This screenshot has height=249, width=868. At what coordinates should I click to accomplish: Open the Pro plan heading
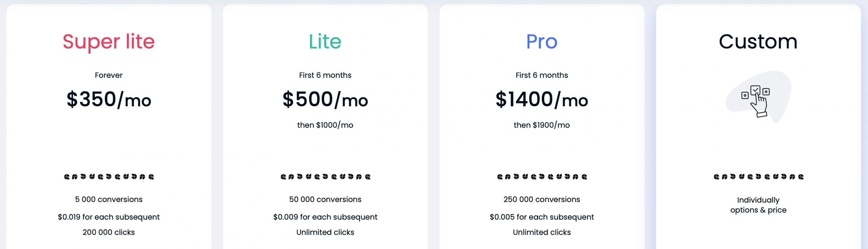[x=541, y=42]
